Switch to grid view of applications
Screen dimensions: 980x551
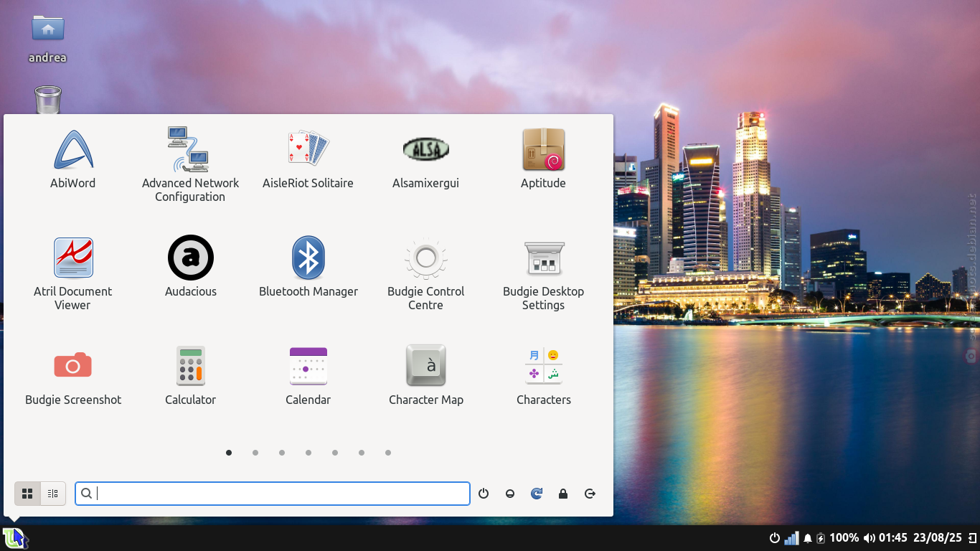[27, 494]
